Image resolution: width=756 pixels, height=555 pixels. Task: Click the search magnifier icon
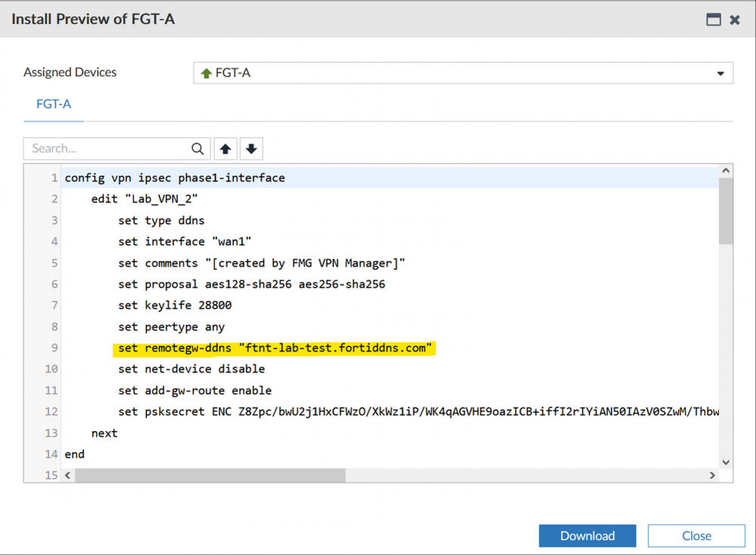tap(198, 149)
